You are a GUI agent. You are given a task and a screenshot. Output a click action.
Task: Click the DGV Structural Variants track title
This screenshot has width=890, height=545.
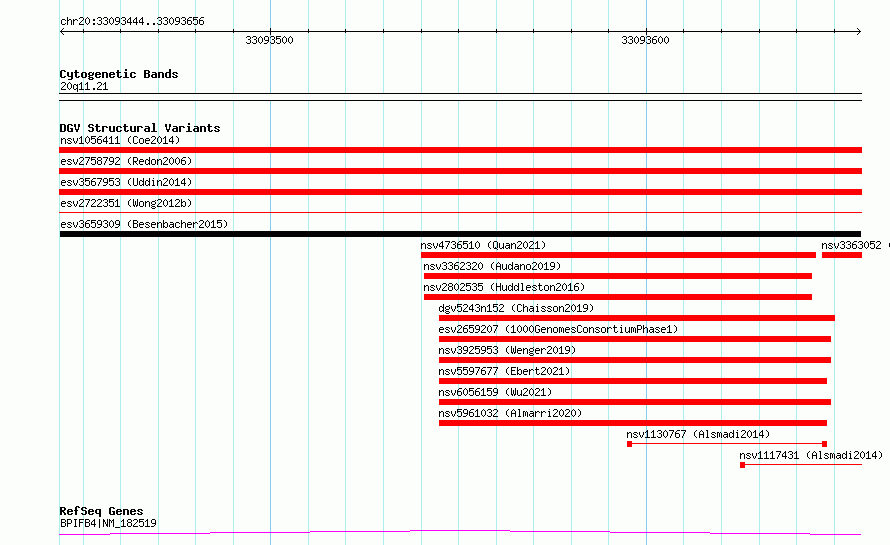[140, 128]
